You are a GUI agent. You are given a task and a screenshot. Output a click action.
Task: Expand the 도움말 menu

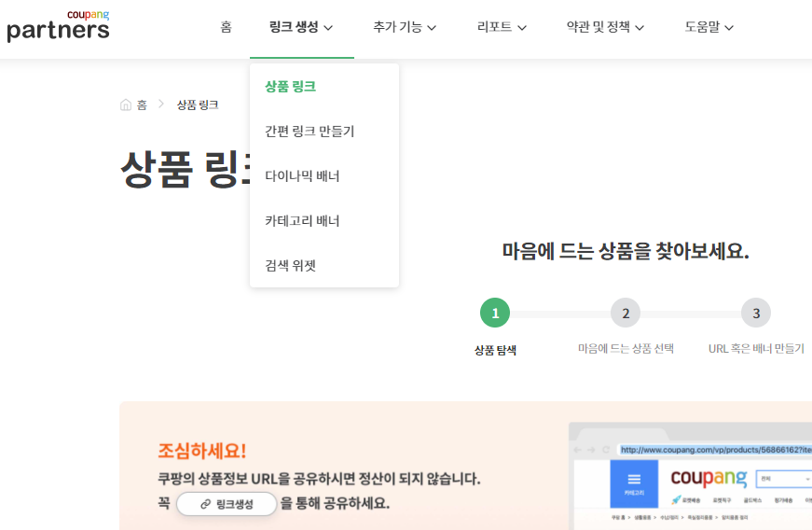point(709,27)
